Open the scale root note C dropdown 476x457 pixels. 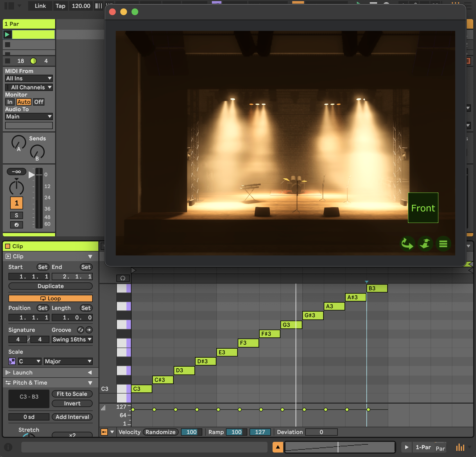point(30,361)
